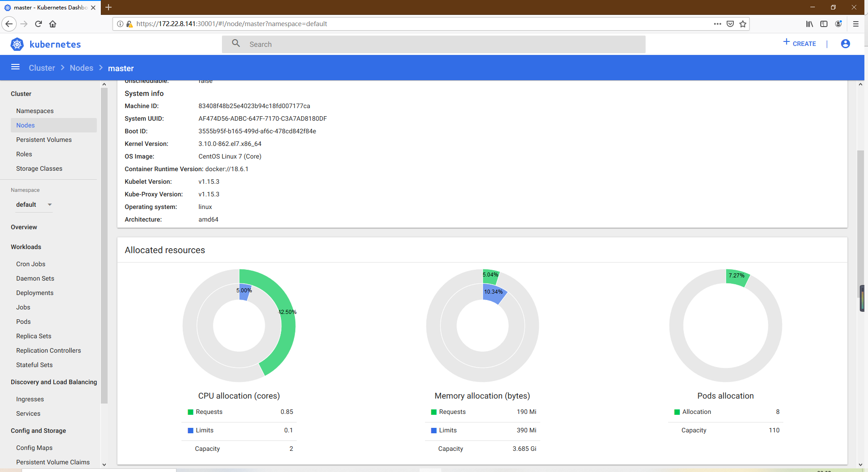Screen dimensions: 868x472
Task: Select Nodes in the breadcrumb
Action: pos(81,68)
